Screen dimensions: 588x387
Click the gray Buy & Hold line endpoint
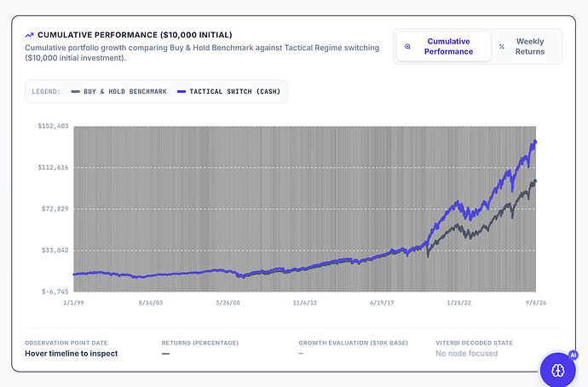[x=535, y=181]
